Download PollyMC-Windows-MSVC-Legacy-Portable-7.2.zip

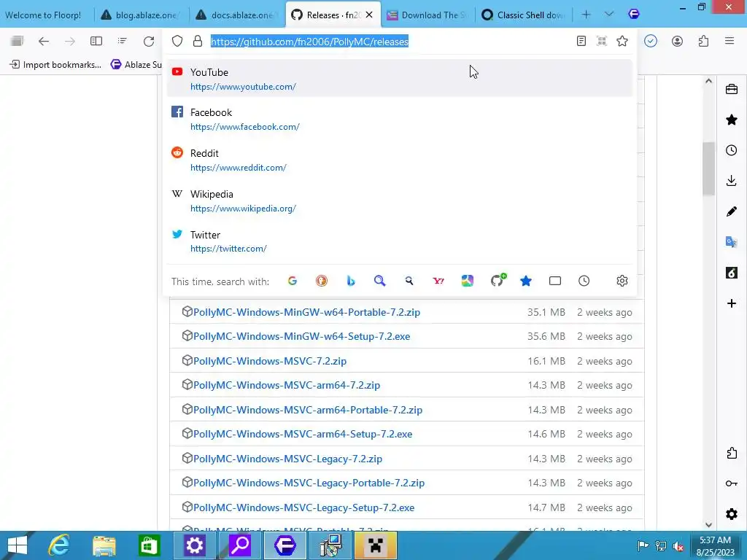309,483
